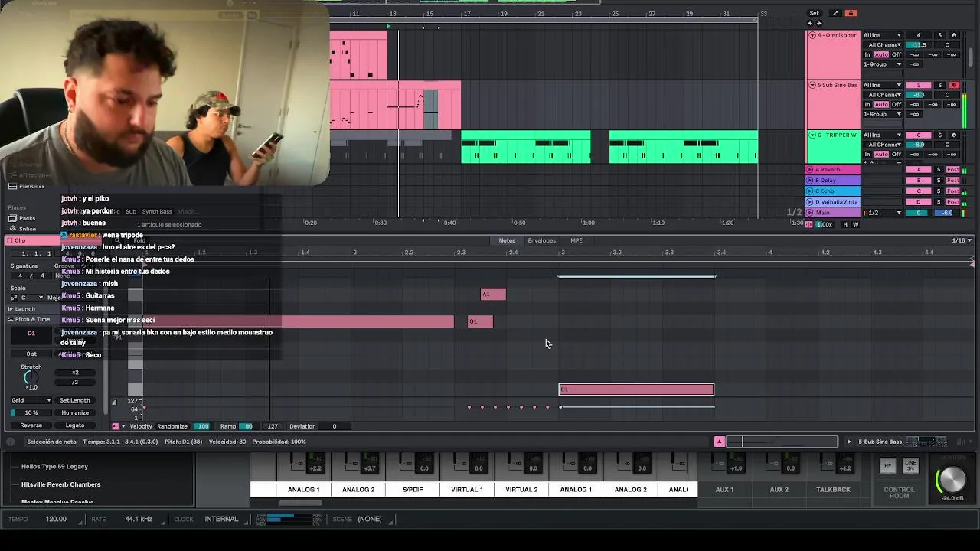Switch to the Envelopes tab
980x551 pixels.
(x=541, y=240)
